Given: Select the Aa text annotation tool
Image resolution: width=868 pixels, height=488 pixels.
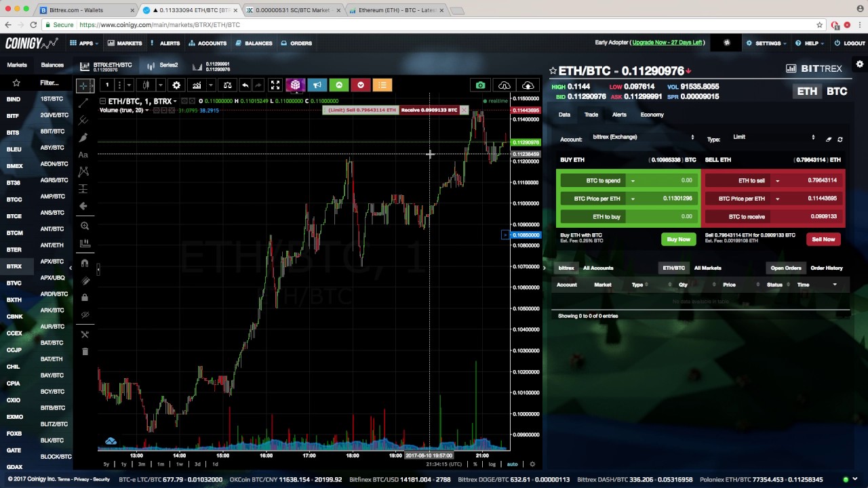Looking at the screenshot, I should (83, 155).
